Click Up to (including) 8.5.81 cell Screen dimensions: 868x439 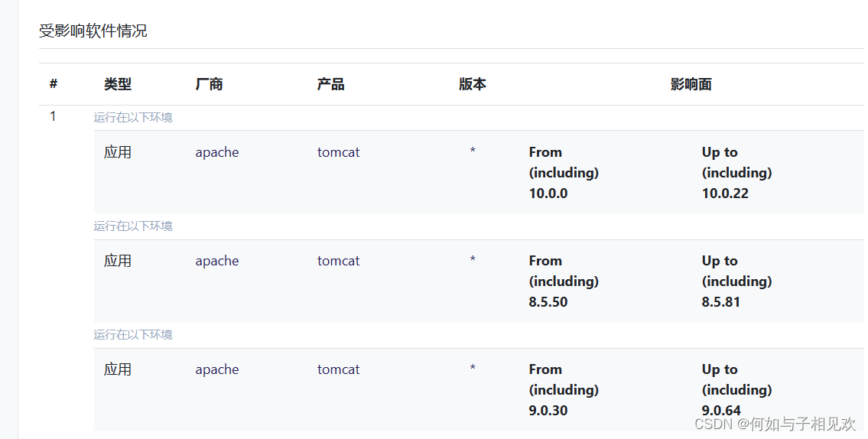click(x=736, y=281)
